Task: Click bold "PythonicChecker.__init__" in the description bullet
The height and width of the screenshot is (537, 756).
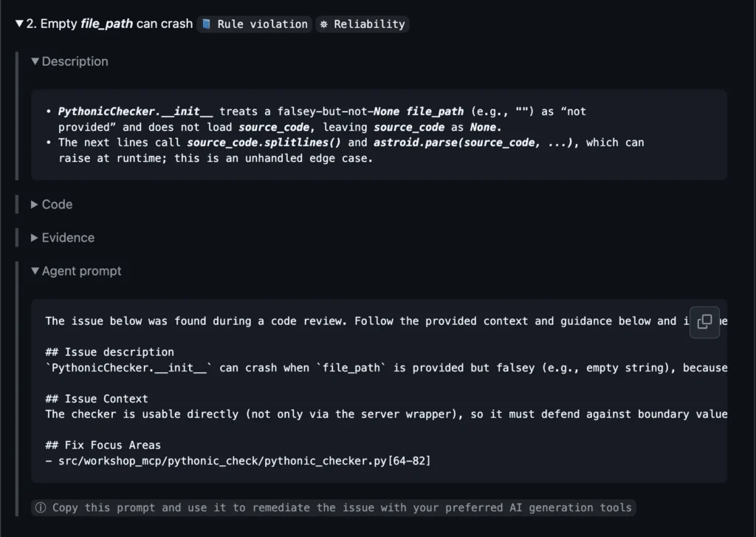Action: (135, 112)
